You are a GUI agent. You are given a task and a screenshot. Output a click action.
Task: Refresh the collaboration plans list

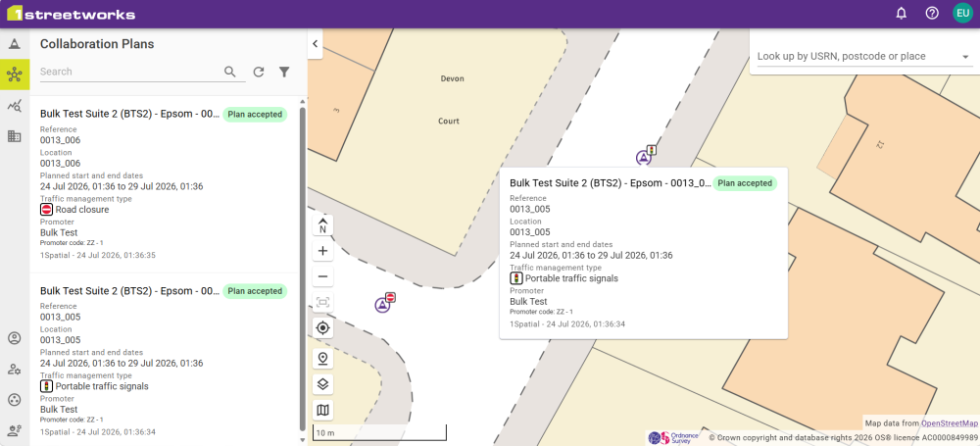[x=259, y=72]
